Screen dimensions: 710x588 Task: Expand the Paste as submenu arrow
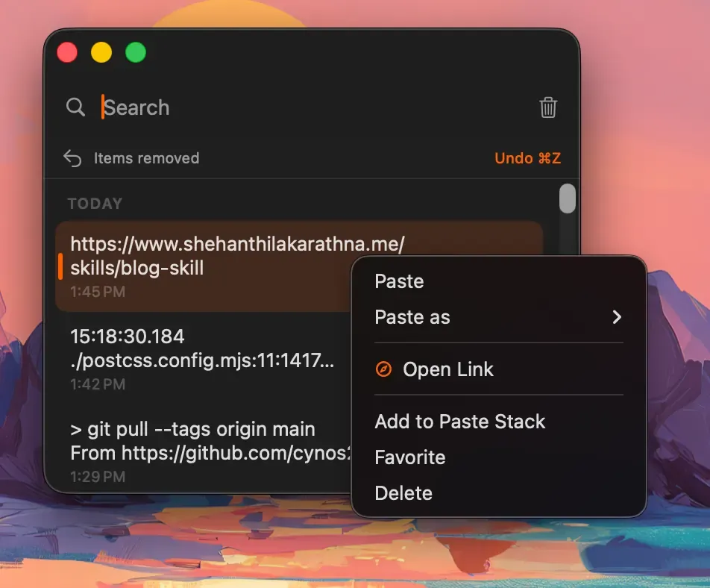pyautogui.click(x=617, y=317)
